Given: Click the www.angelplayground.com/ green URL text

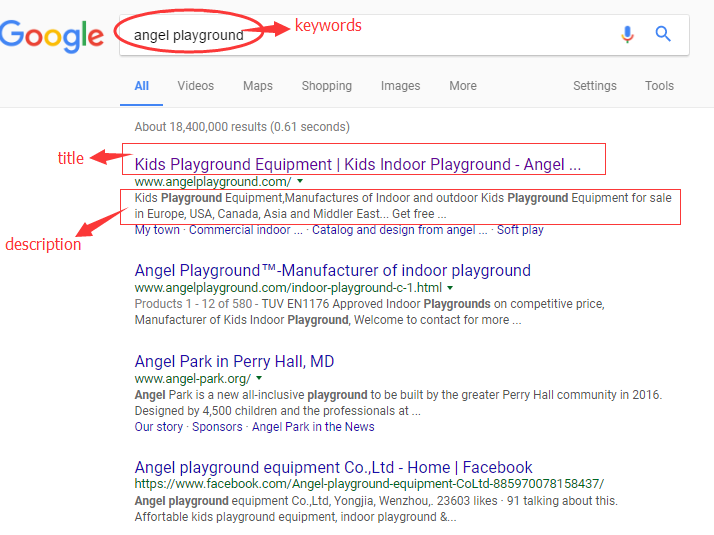Looking at the screenshot, I should pyautogui.click(x=213, y=182).
